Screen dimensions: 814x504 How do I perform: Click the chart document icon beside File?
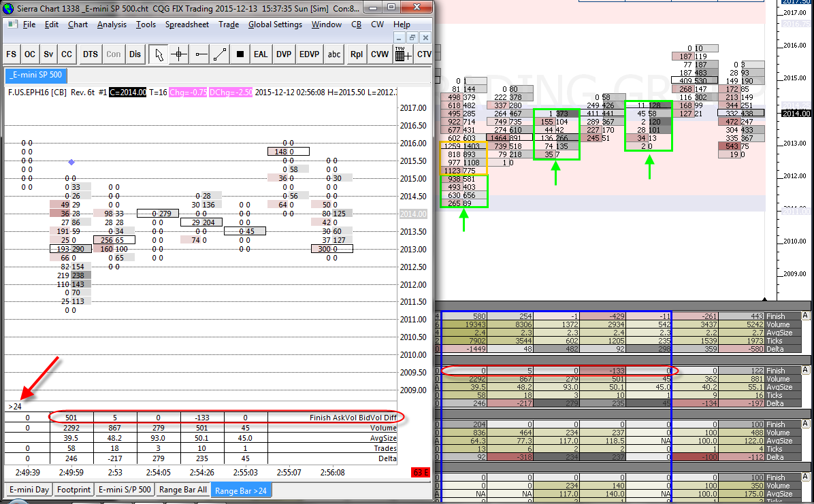pyautogui.click(x=12, y=24)
